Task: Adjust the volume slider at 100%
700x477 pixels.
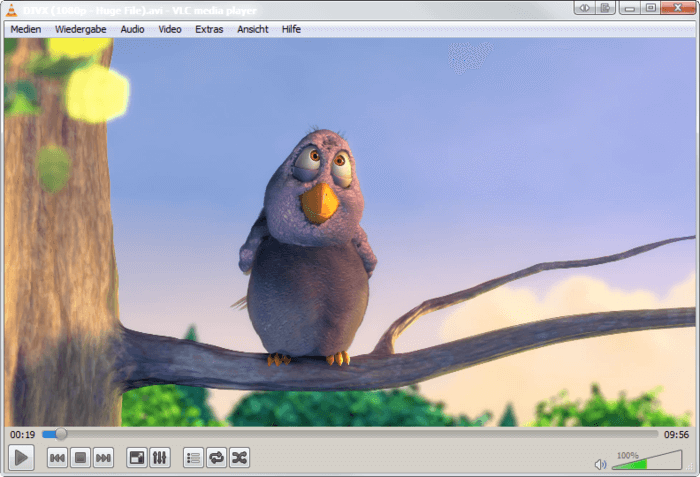Action: tap(647, 460)
